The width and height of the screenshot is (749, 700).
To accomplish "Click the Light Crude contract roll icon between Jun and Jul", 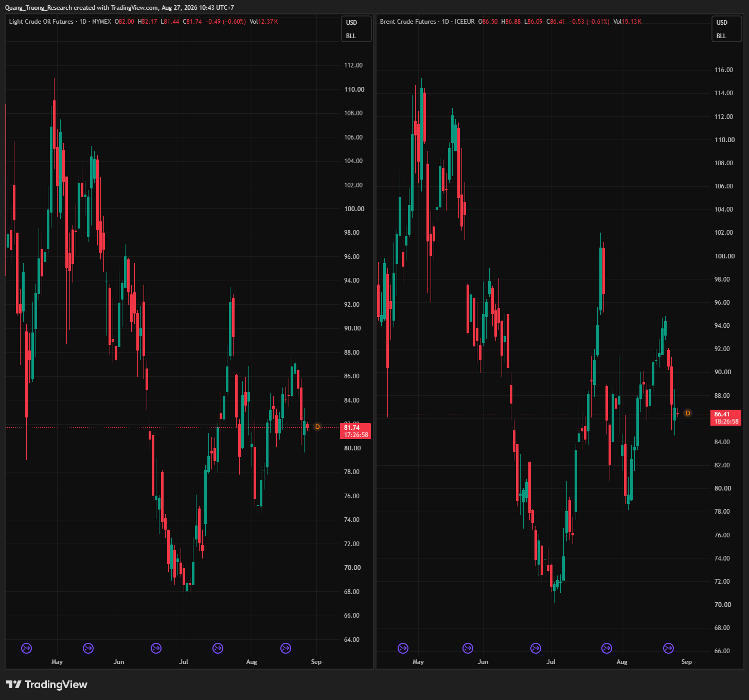I will 156,648.
